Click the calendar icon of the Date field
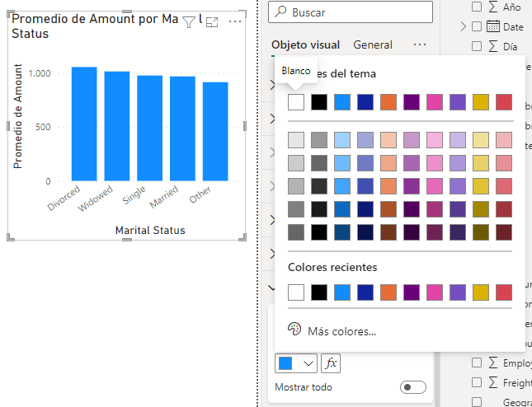Image resolution: width=532 pixels, height=407 pixels. pos(493,26)
